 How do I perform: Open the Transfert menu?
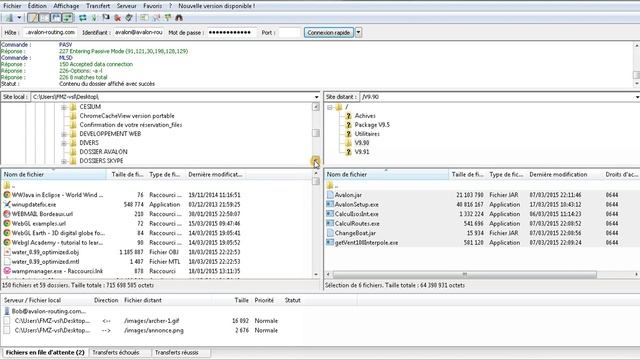pyautogui.click(x=98, y=6)
